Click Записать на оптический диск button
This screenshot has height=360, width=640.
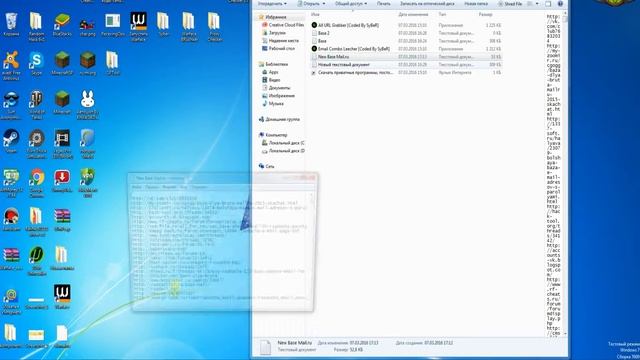coord(427,4)
